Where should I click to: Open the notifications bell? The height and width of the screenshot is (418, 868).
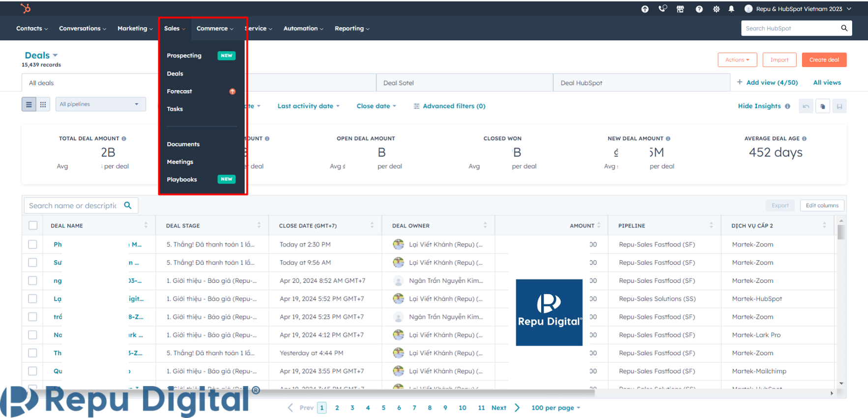[x=731, y=9]
